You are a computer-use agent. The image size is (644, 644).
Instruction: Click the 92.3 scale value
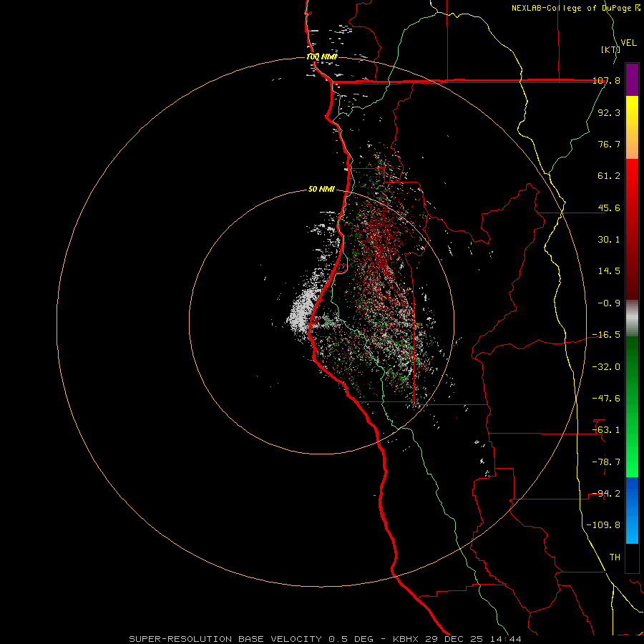pyautogui.click(x=609, y=112)
